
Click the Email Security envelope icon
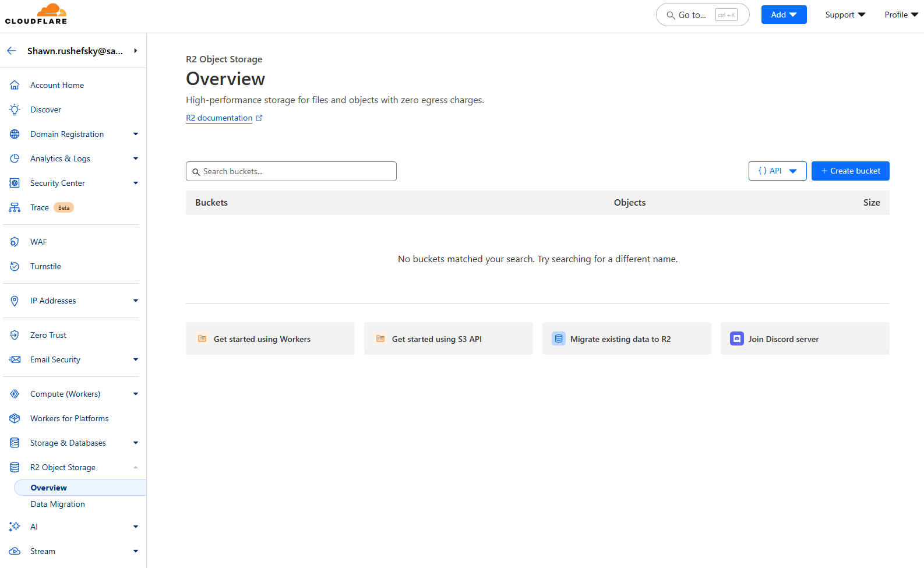(x=15, y=359)
